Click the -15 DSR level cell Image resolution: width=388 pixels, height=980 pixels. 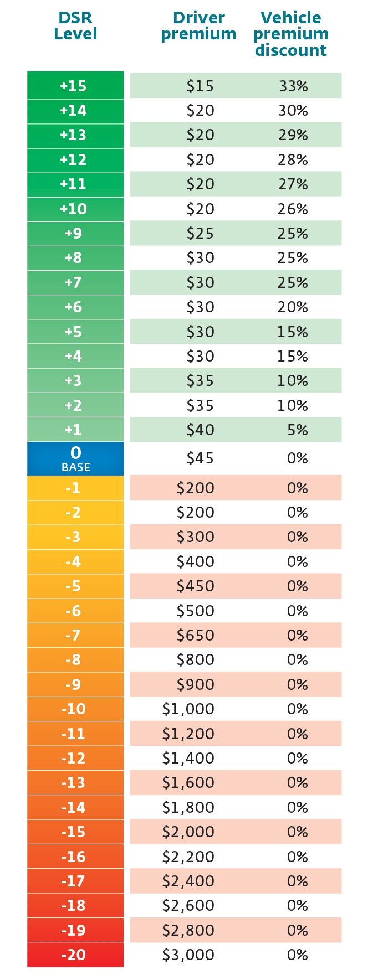(75, 832)
